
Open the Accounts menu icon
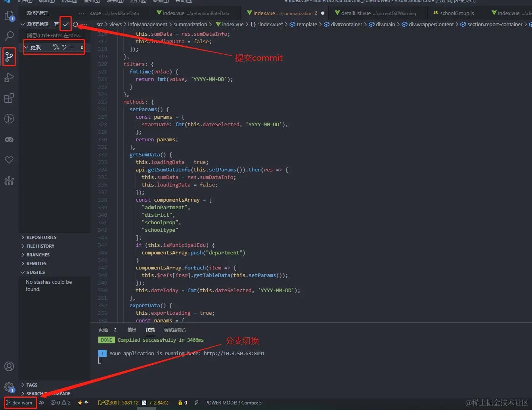[x=9, y=366]
